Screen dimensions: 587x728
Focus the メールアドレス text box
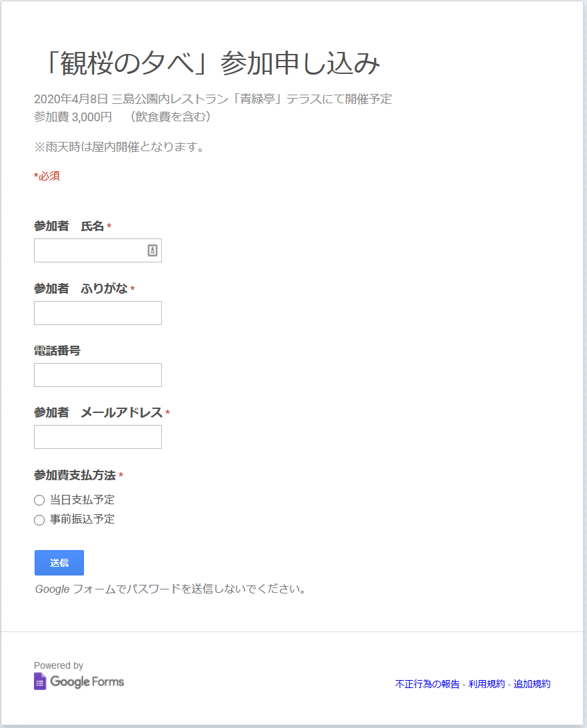coord(97,437)
